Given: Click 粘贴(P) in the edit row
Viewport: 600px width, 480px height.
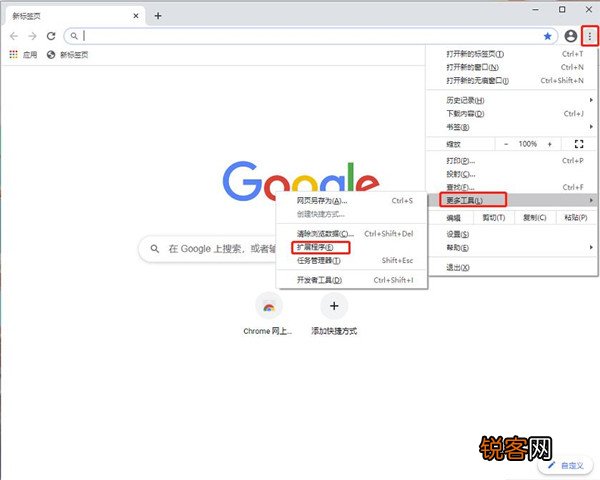Looking at the screenshot, I should [x=576, y=218].
